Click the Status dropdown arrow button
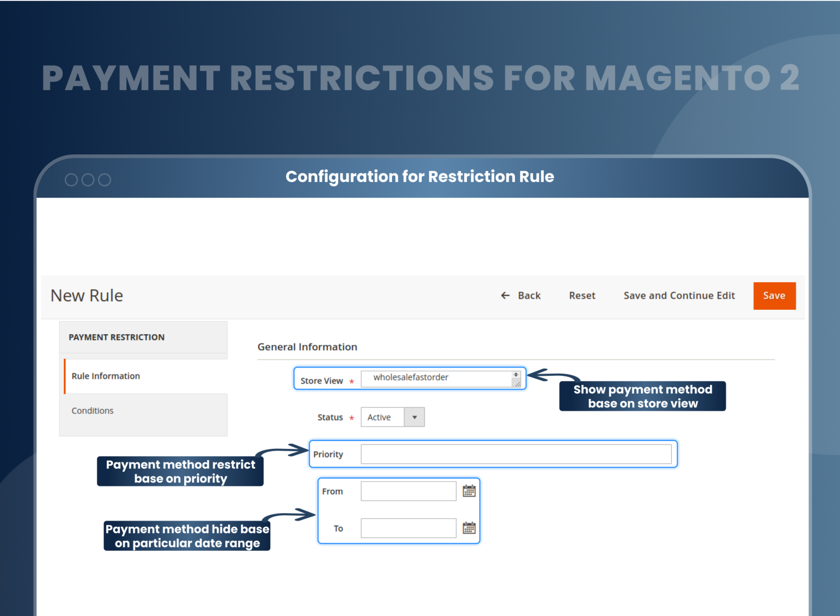This screenshot has height=616, width=840. (414, 417)
